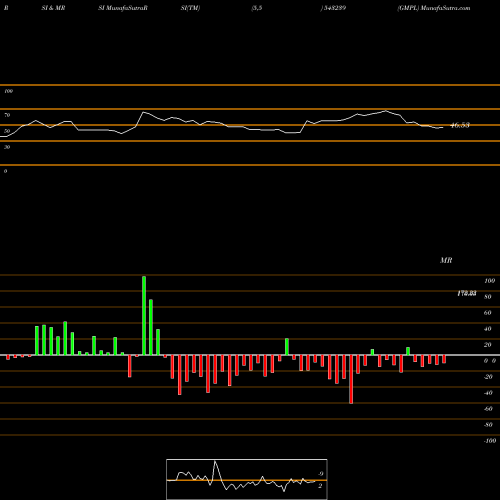Select the deepest red MR histogram bar
Viewport: 500px width, 500px height.
pyautogui.click(x=351, y=379)
